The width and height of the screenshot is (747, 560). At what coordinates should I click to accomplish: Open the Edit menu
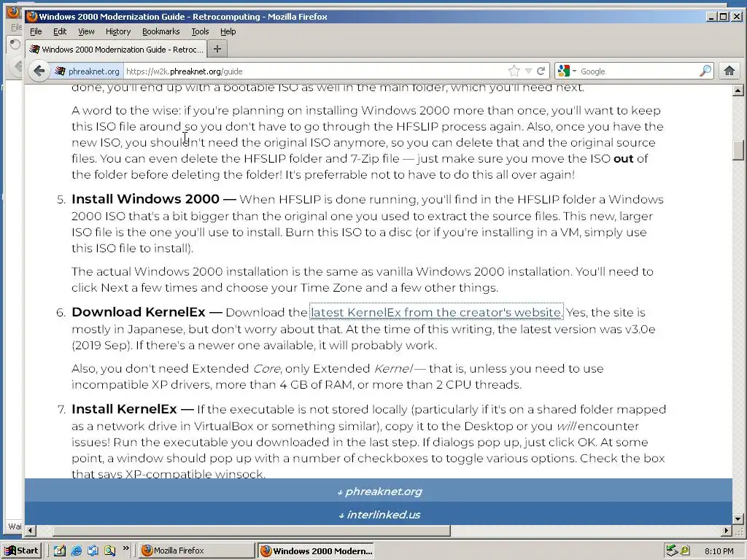[60, 31]
